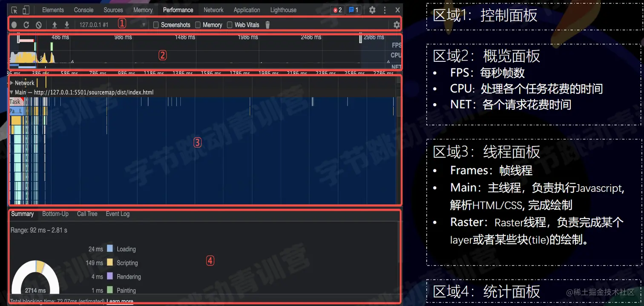
Task: Click the 1486 ms overview marker
Action: tap(185, 38)
